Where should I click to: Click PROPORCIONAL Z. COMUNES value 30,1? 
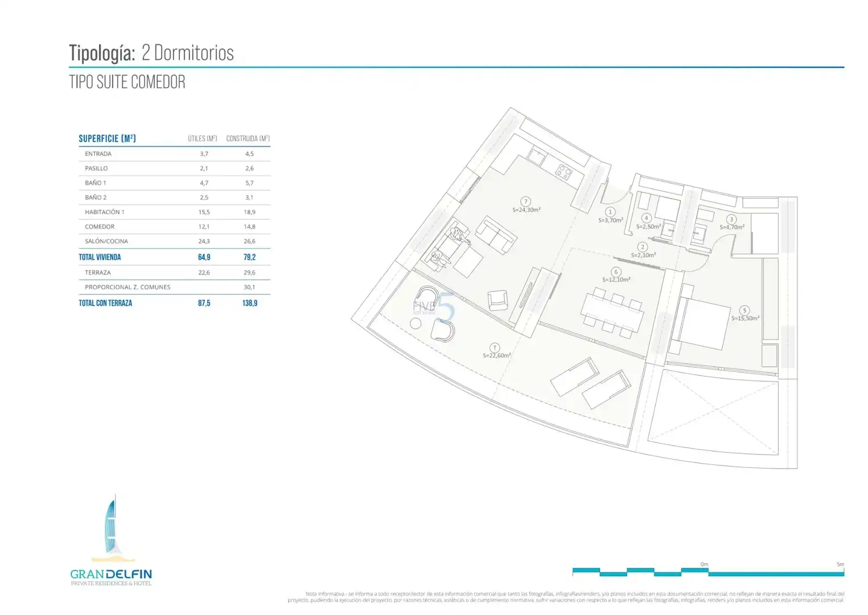pos(249,288)
